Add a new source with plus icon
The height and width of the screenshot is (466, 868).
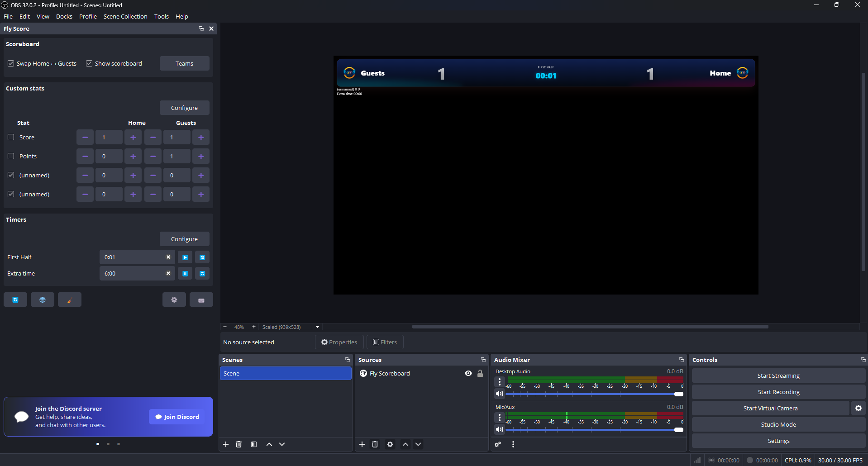tap(362, 444)
